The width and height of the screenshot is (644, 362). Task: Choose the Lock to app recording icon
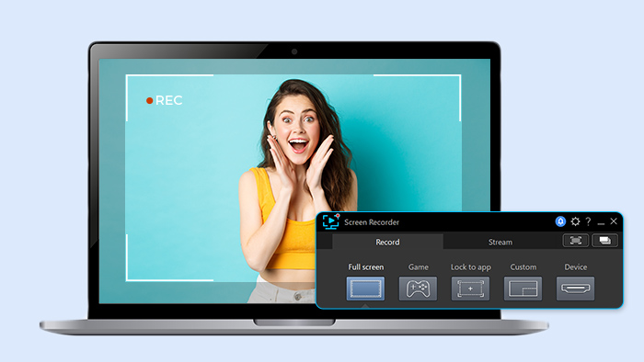click(471, 288)
